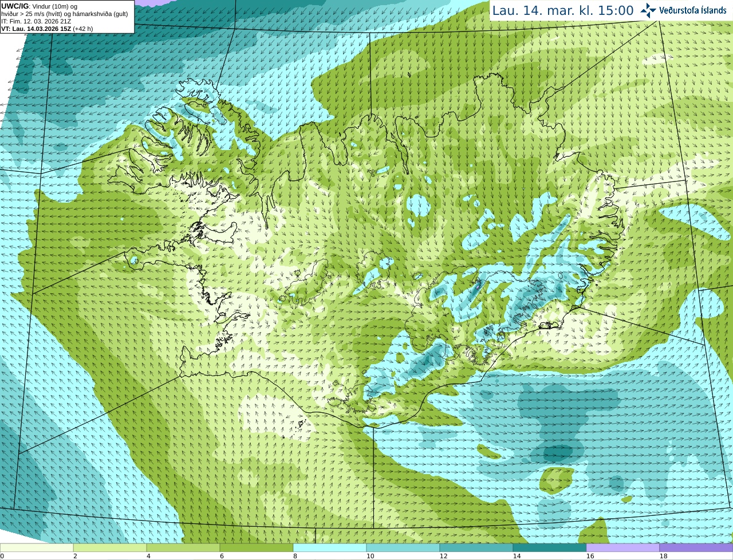Click the legend scale label 12
This screenshot has width=733, height=560.
pos(443,556)
